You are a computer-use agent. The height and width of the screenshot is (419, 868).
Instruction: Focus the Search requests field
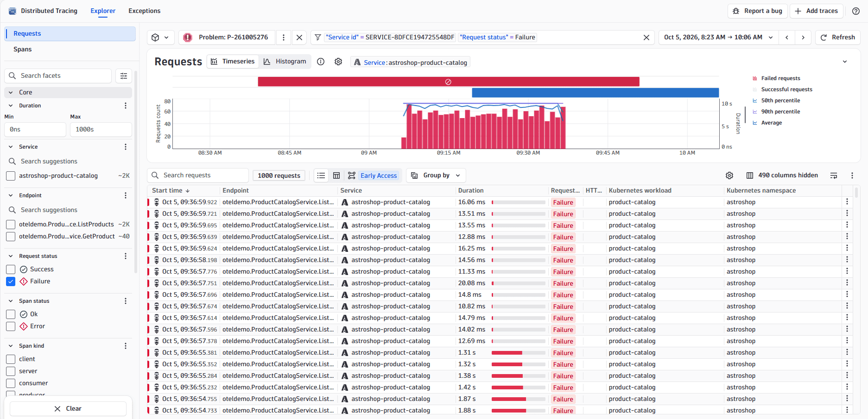coord(198,175)
